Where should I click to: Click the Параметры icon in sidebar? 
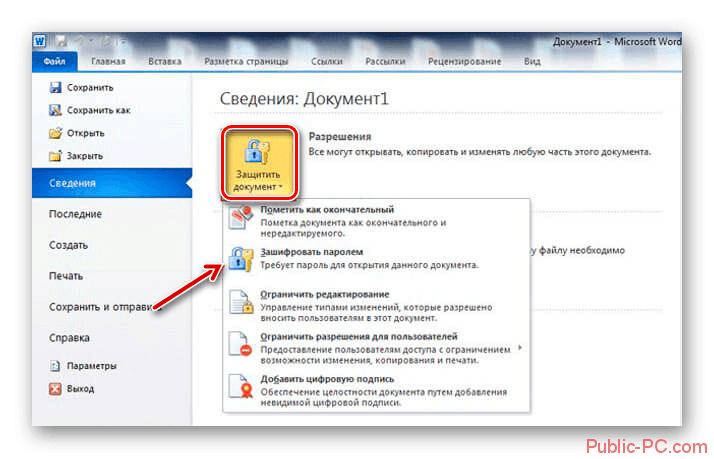[x=55, y=366]
